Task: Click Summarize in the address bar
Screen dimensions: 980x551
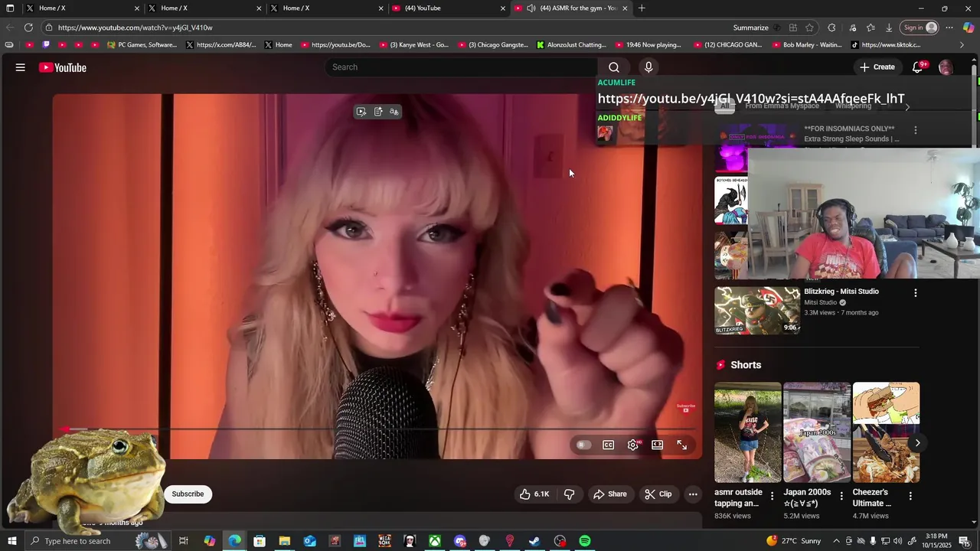Action: (x=750, y=28)
